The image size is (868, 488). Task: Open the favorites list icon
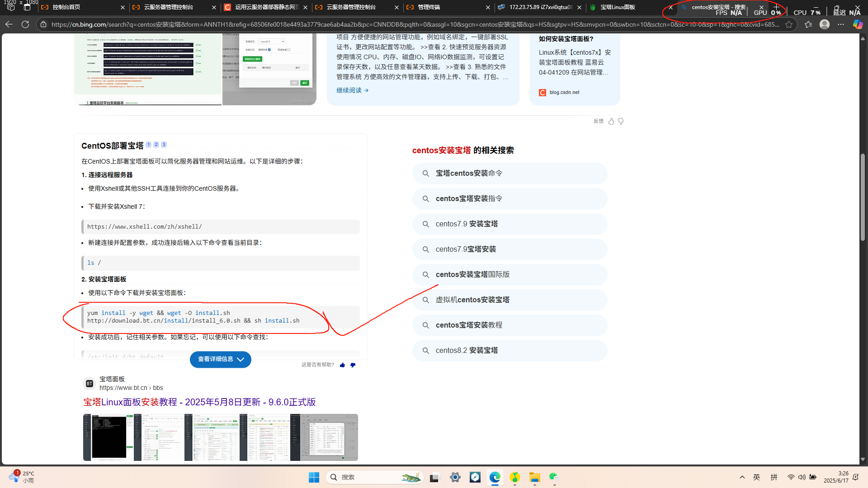click(x=808, y=24)
